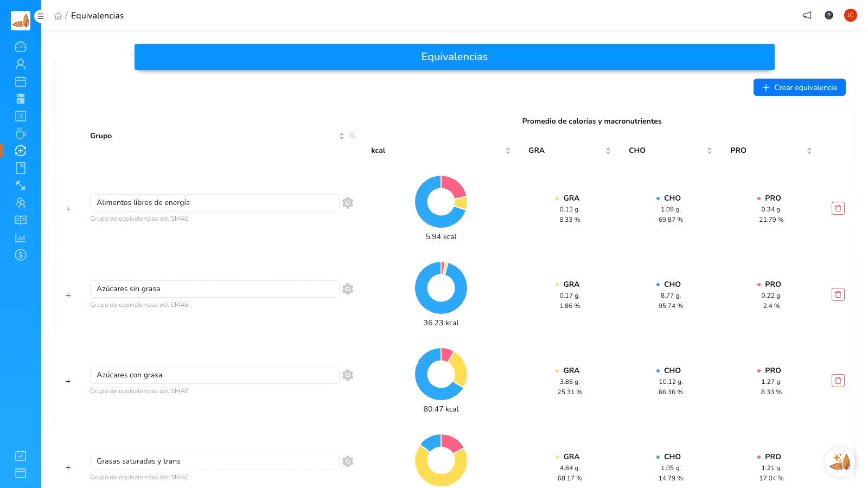Open the add-users icon in sidebar
Viewport: 868px width, 488px height.
(x=21, y=203)
